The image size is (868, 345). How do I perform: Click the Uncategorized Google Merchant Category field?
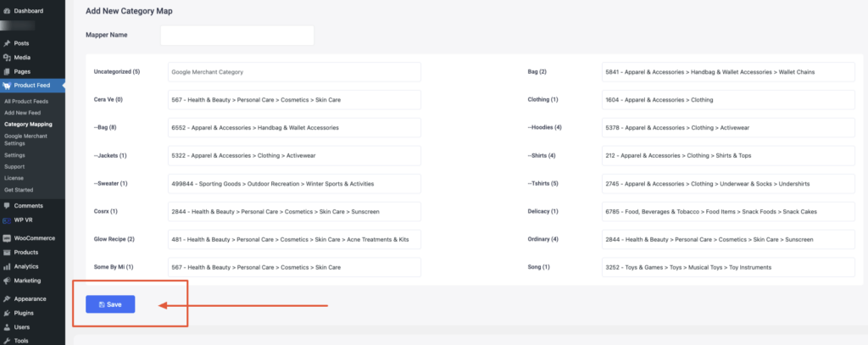click(x=294, y=72)
